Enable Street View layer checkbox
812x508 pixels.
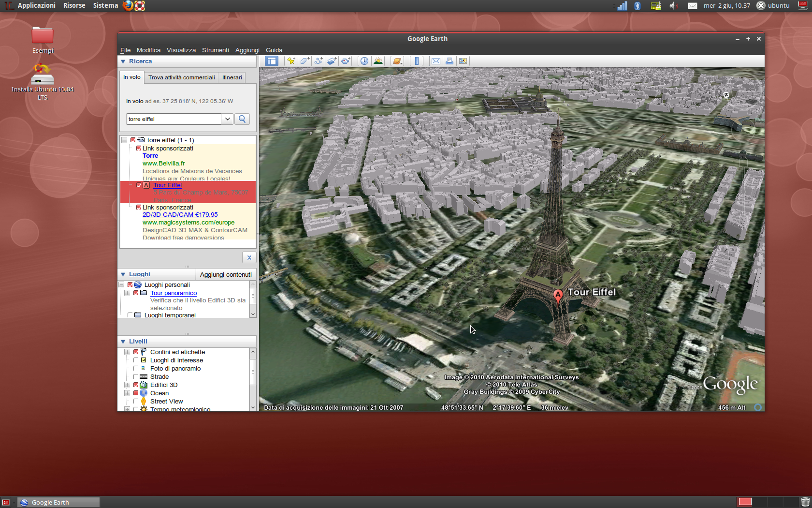click(x=136, y=401)
